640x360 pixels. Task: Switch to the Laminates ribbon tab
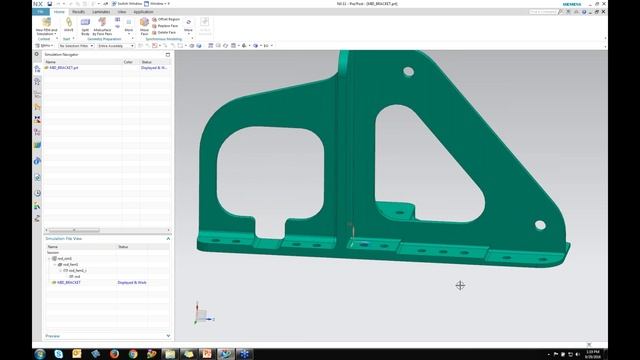pyautogui.click(x=101, y=12)
